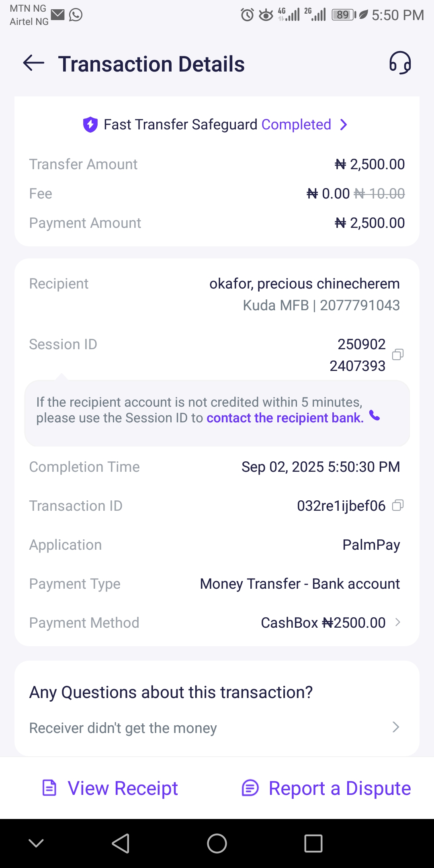
Task: Tap the View Receipt document icon
Action: coord(49,788)
